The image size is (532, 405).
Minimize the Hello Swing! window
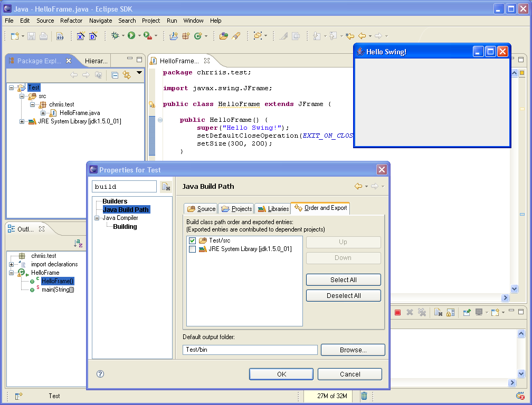click(x=478, y=52)
